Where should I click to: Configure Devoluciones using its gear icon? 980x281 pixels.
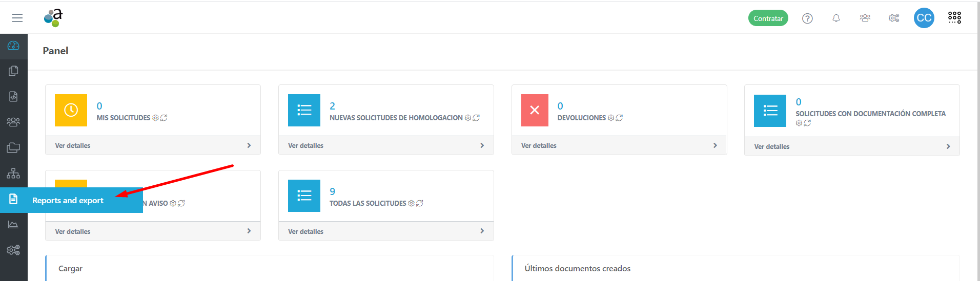point(610,118)
